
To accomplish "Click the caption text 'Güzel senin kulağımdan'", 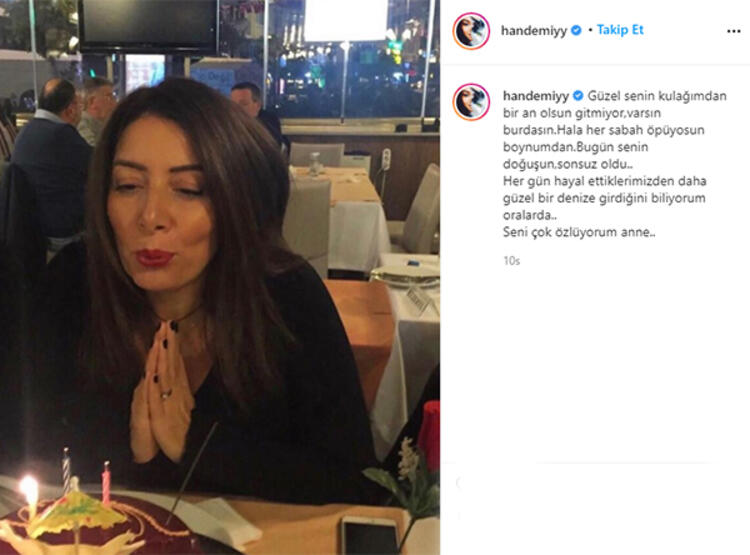I will [x=657, y=96].
